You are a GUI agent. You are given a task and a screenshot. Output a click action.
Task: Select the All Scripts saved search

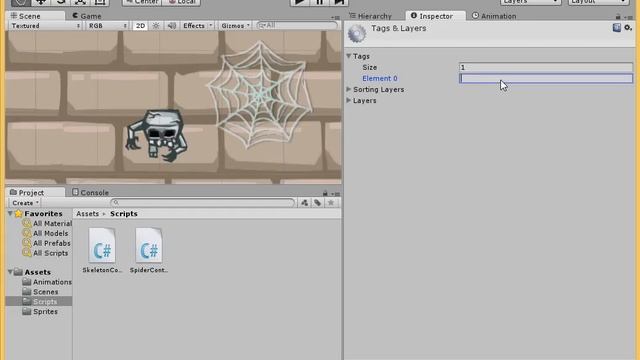[46, 253]
